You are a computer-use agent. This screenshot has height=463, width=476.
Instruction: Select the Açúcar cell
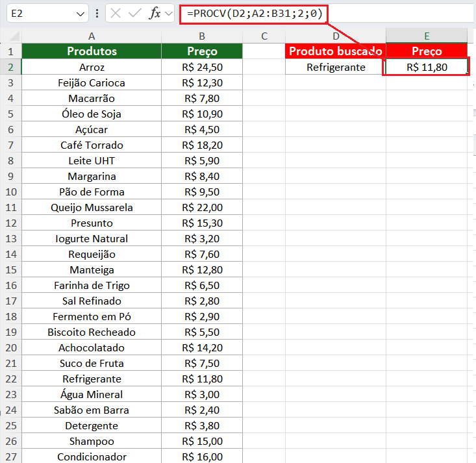coord(92,129)
